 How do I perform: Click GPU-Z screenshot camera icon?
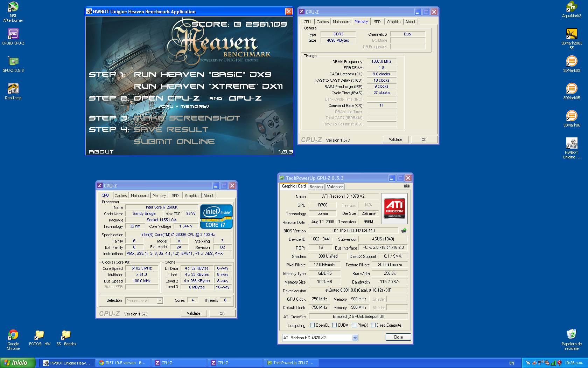[406, 186]
